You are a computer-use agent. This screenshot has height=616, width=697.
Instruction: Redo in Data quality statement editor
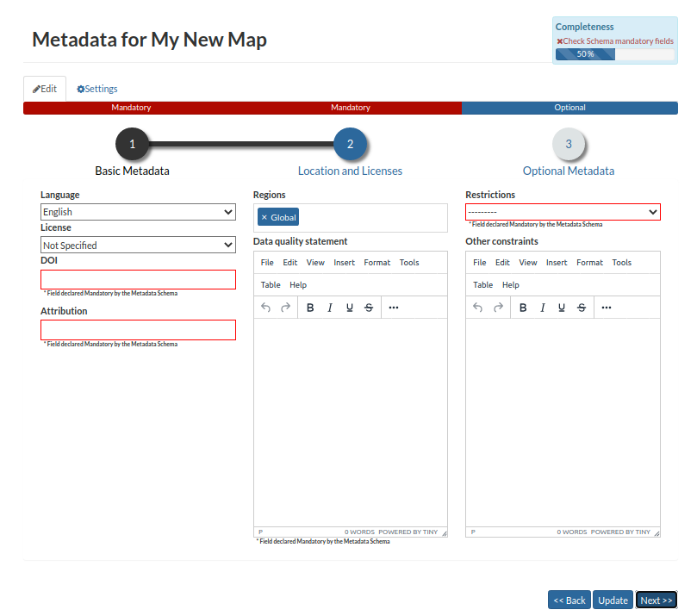point(285,307)
